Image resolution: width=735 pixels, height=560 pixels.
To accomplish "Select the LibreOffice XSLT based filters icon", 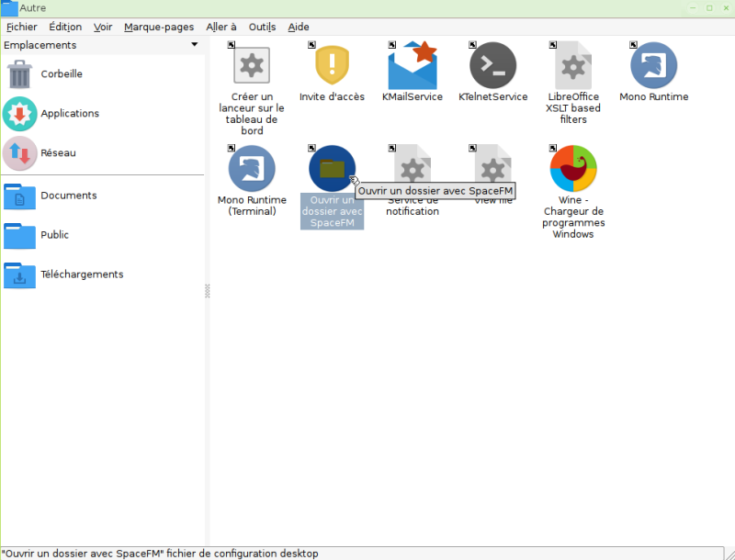I will 573,65.
